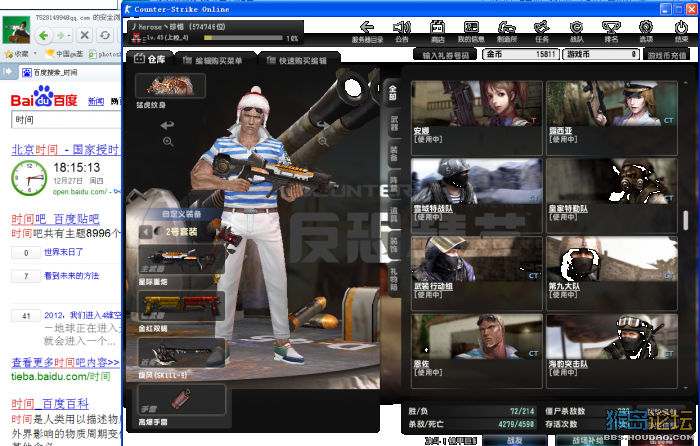700x446 pixels.
Task: Select the 装备 category side tab
Action: click(x=394, y=154)
